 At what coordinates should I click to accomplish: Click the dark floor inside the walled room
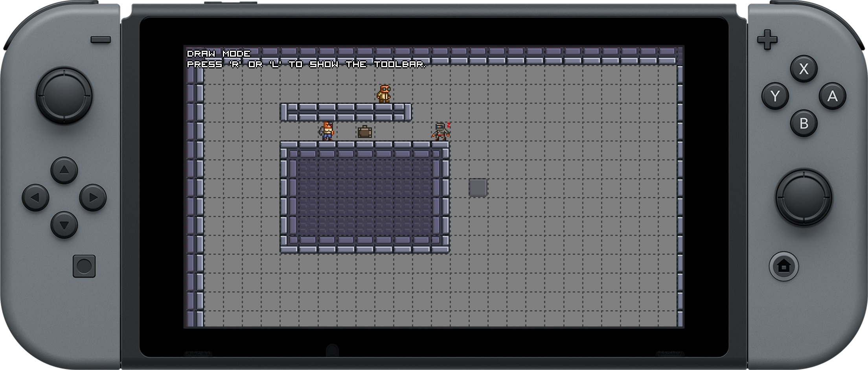pos(364,197)
